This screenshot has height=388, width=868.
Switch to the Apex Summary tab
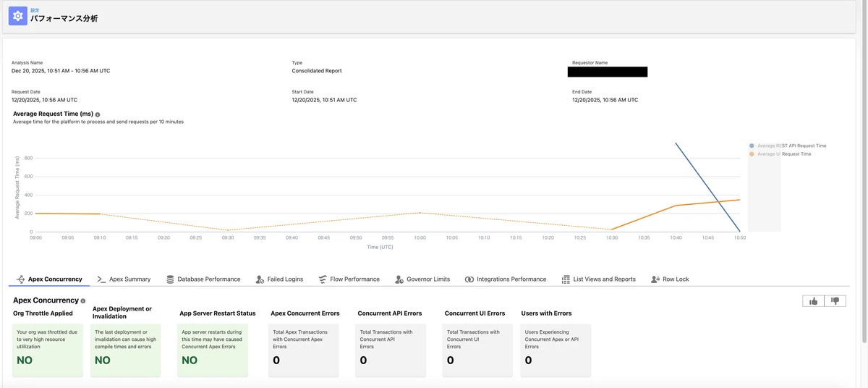(124, 279)
